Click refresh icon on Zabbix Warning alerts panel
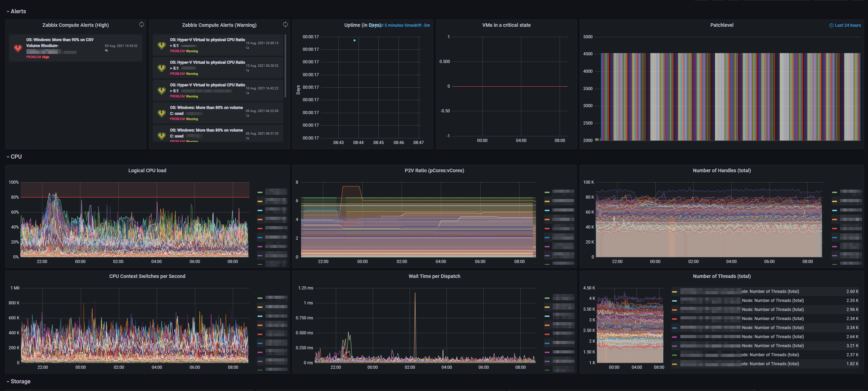The width and height of the screenshot is (868, 391). 285,24
